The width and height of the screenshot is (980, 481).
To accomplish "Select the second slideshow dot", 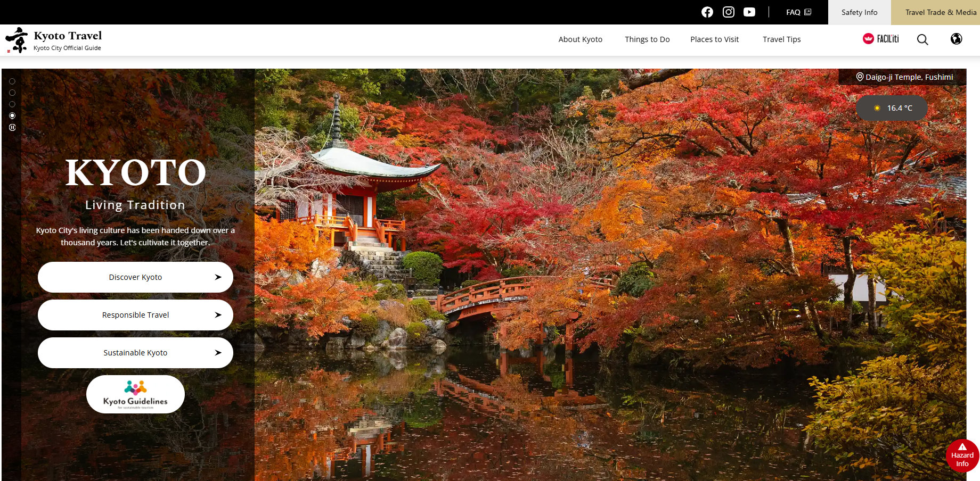I will [12, 93].
